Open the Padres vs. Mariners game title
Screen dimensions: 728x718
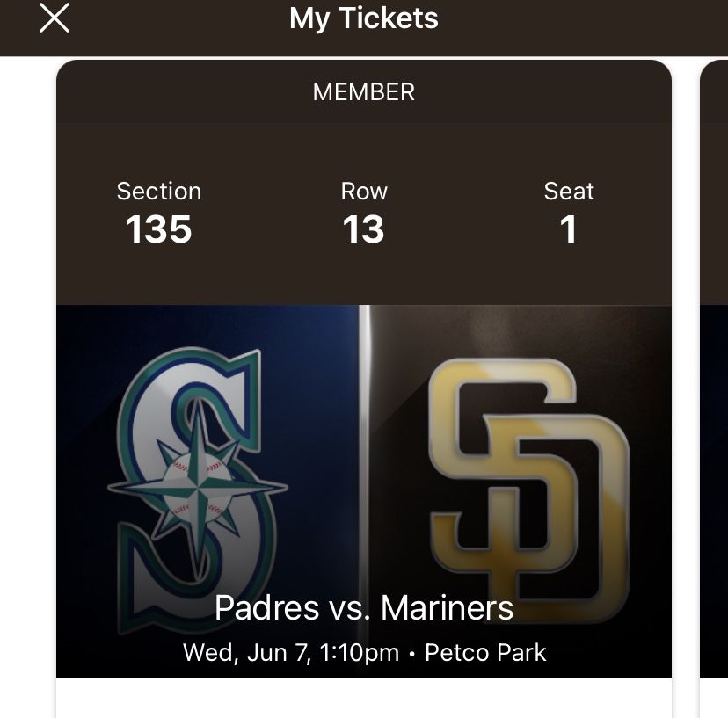(364, 607)
